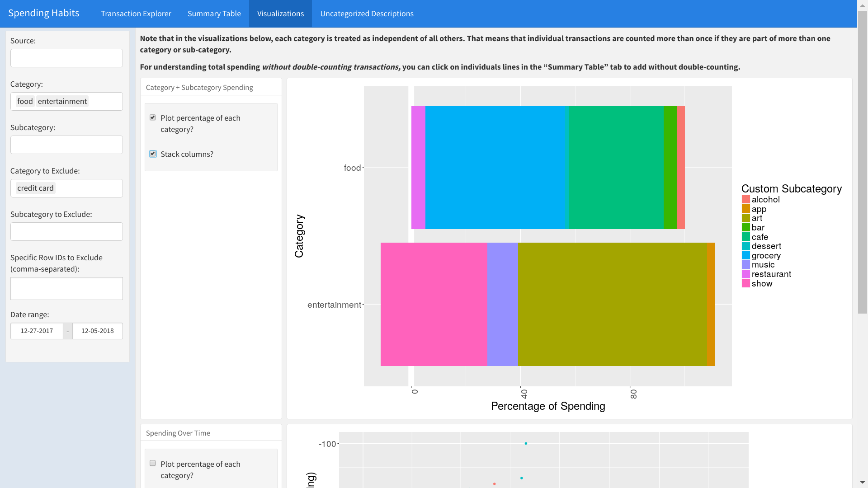Click the music subcategory legend icon

coord(746,264)
